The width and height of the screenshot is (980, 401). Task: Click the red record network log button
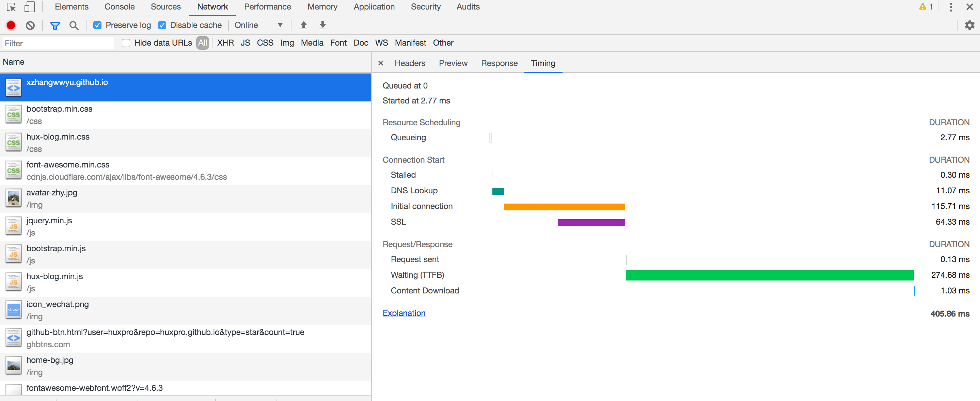click(x=11, y=25)
